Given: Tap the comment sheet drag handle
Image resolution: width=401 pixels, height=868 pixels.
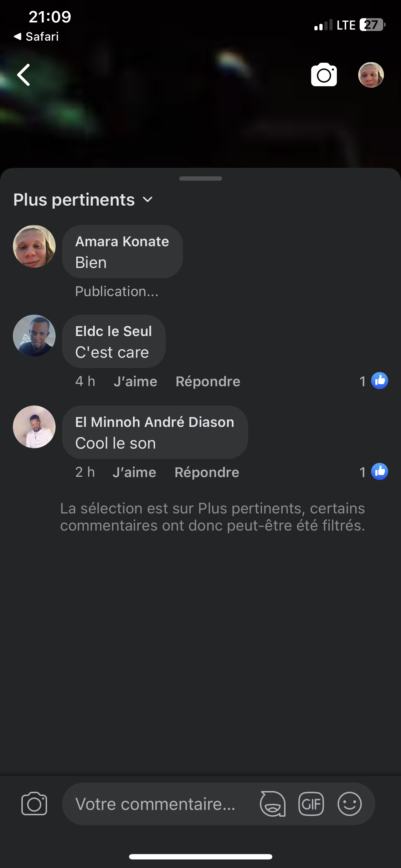Looking at the screenshot, I should [x=201, y=179].
